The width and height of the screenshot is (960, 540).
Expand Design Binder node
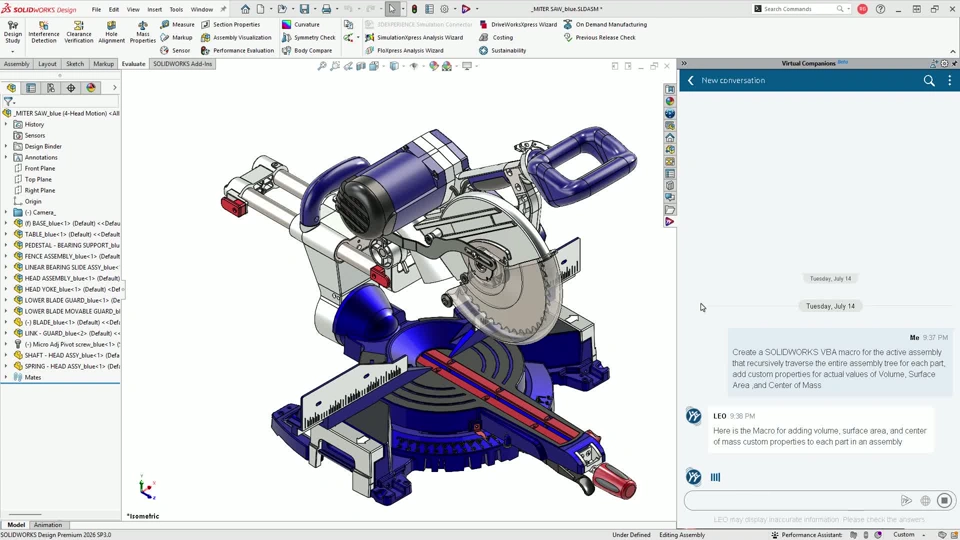pyautogui.click(x=6, y=146)
